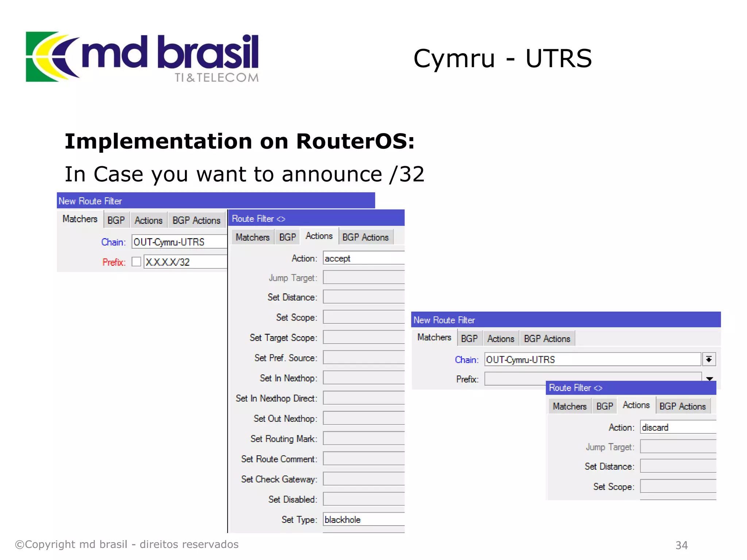Click the Set Type field showing blackhole
747x560 pixels.
tap(364, 520)
